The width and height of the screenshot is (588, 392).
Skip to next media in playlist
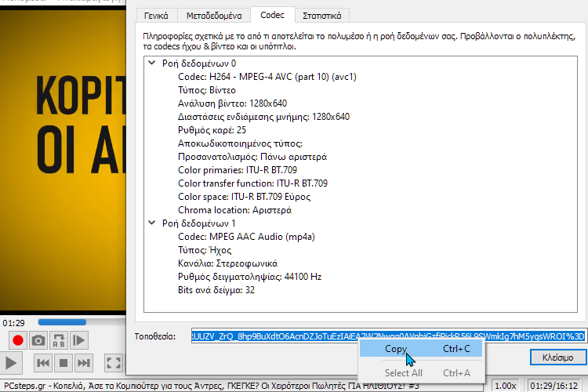(x=84, y=363)
